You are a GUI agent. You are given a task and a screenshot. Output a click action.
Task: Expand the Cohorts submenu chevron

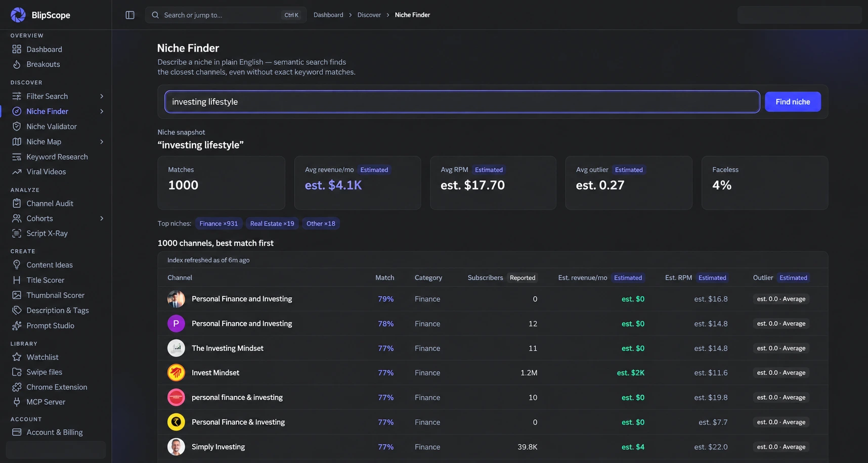pos(102,218)
